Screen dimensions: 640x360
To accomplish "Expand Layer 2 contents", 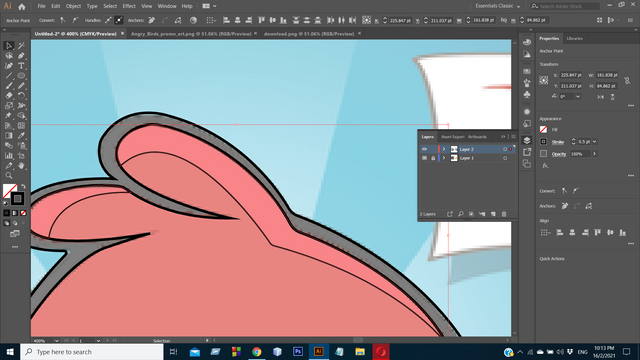I will coord(444,149).
